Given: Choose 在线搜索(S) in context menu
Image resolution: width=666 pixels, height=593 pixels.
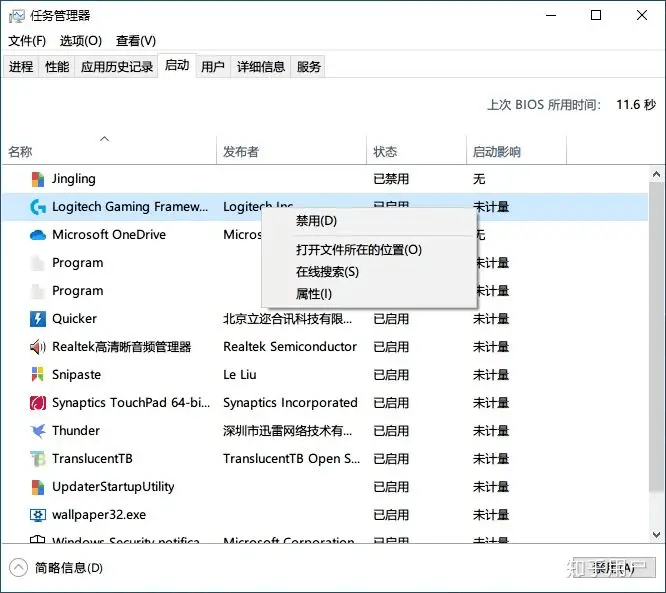Looking at the screenshot, I should (369, 272).
